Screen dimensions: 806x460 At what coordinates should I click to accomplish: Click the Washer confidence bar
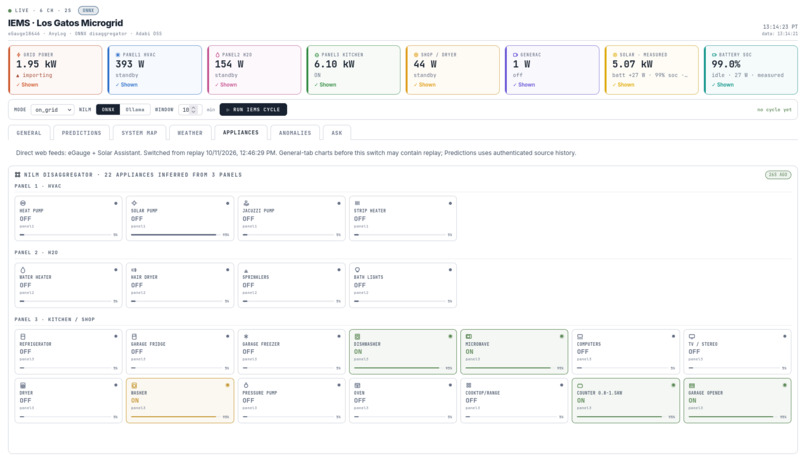(x=175, y=417)
